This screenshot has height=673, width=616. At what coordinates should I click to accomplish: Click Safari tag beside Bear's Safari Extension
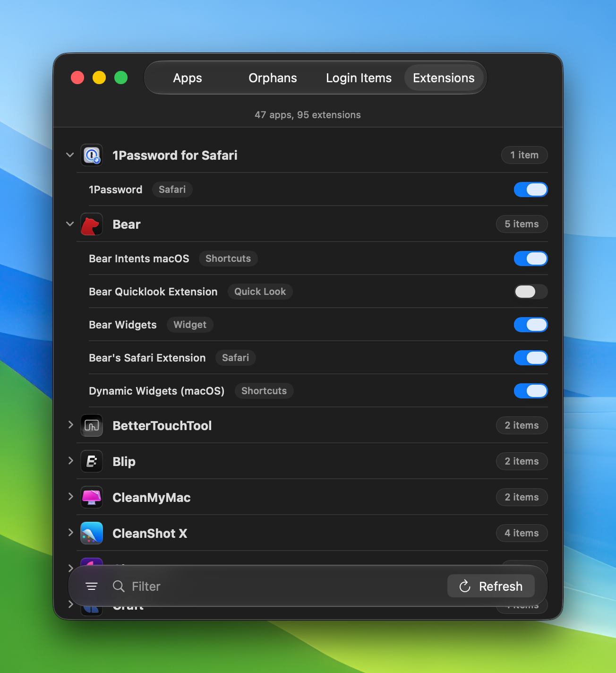(236, 358)
